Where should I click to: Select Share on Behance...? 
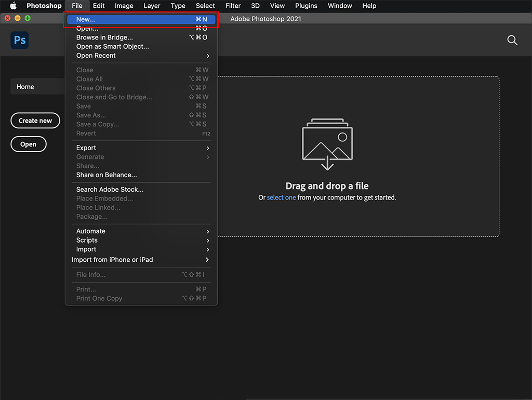pos(141,175)
